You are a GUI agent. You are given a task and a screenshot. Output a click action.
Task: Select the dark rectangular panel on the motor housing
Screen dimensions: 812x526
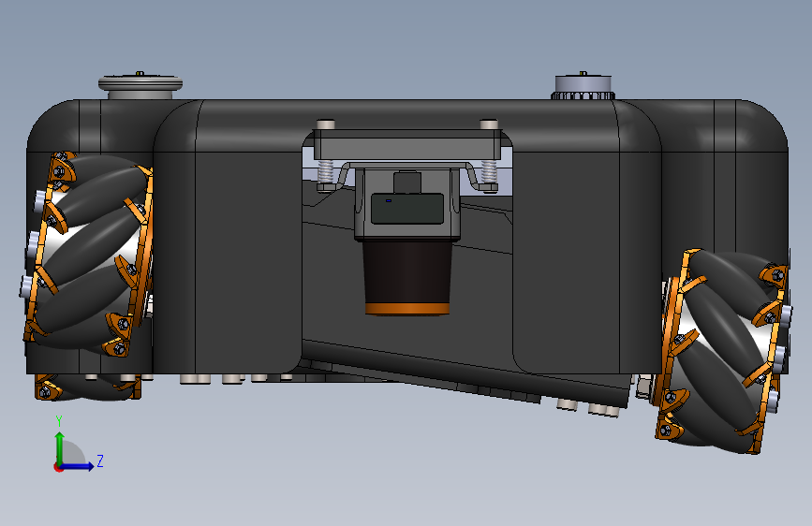pyautogui.click(x=407, y=209)
